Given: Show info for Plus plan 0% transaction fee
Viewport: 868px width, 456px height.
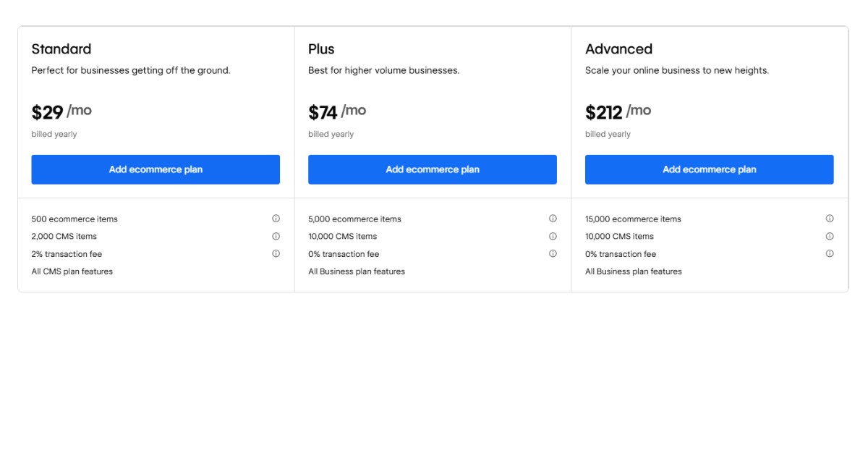Looking at the screenshot, I should click(x=553, y=254).
